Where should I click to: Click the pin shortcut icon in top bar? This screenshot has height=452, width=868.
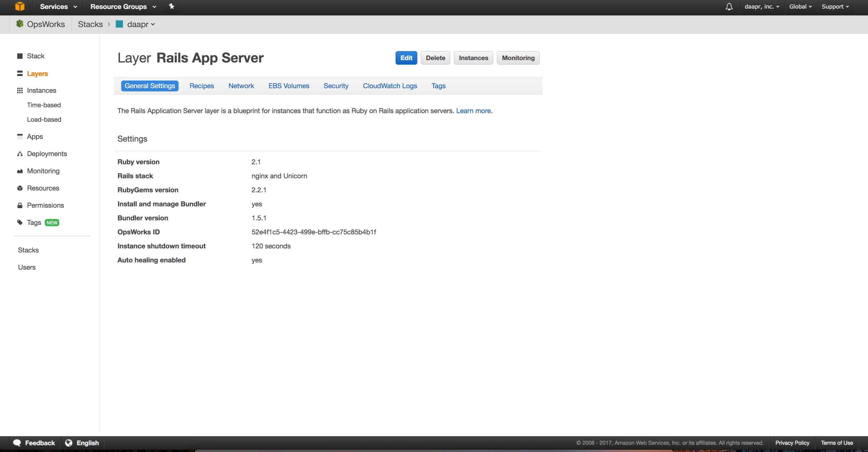[x=172, y=6]
